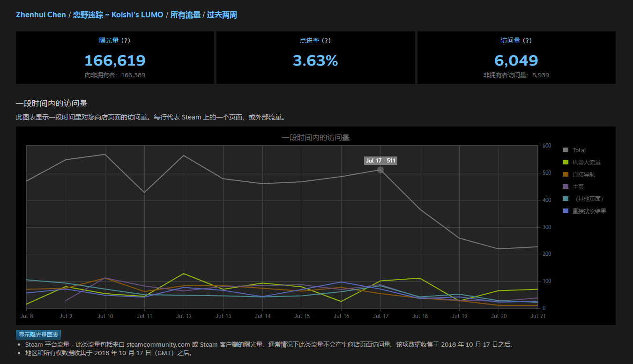Viewport: 633px width, 364px height.
Task: Click the help (?) beside 点进率
Action: click(x=326, y=41)
